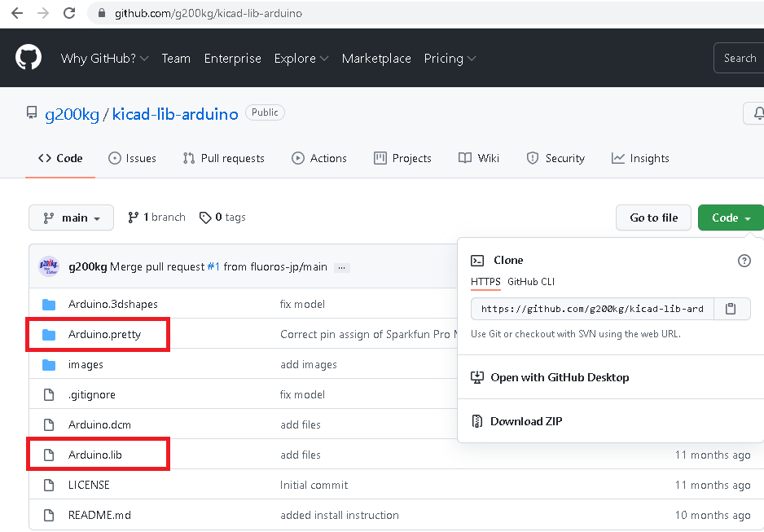The height and width of the screenshot is (532, 764).
Task: Open the g200kg owner link
Action: coord(72,114)
